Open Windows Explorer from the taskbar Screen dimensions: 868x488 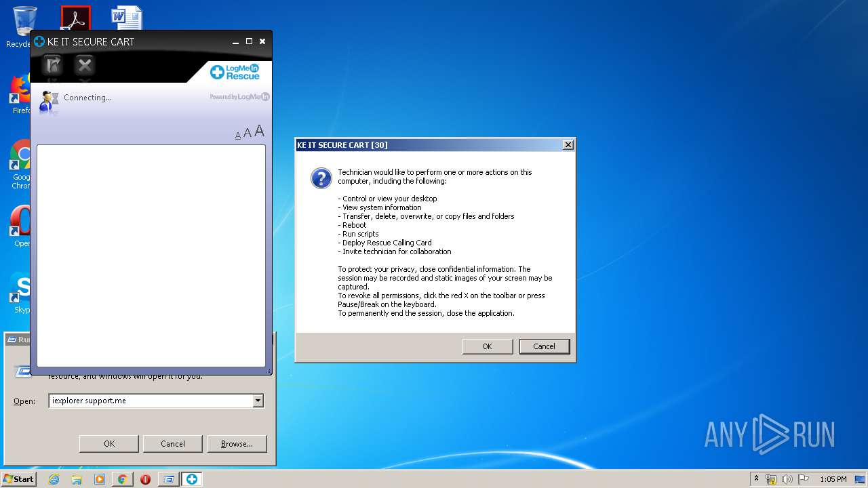(77, 479)
